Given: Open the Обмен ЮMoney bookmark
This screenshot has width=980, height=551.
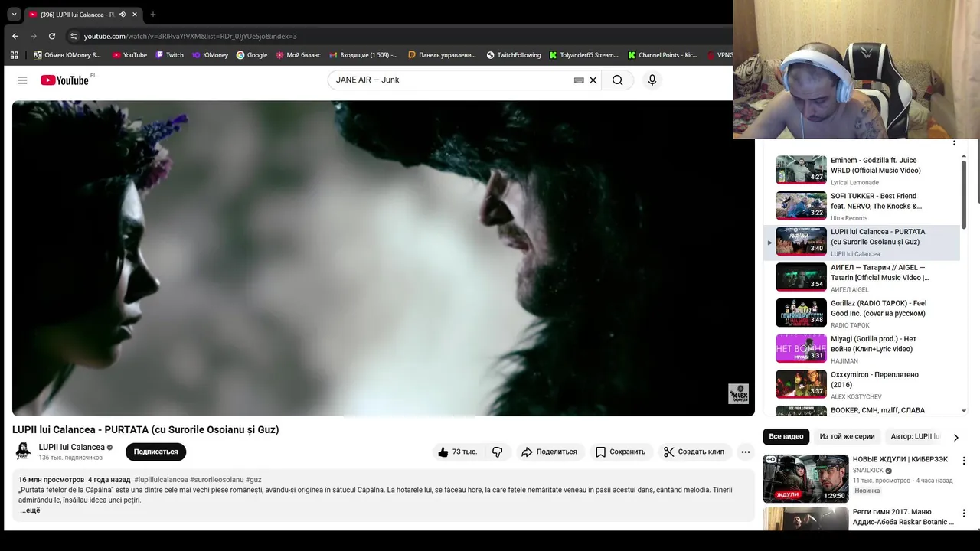Looking at the screenshot, I should (67, 55).
